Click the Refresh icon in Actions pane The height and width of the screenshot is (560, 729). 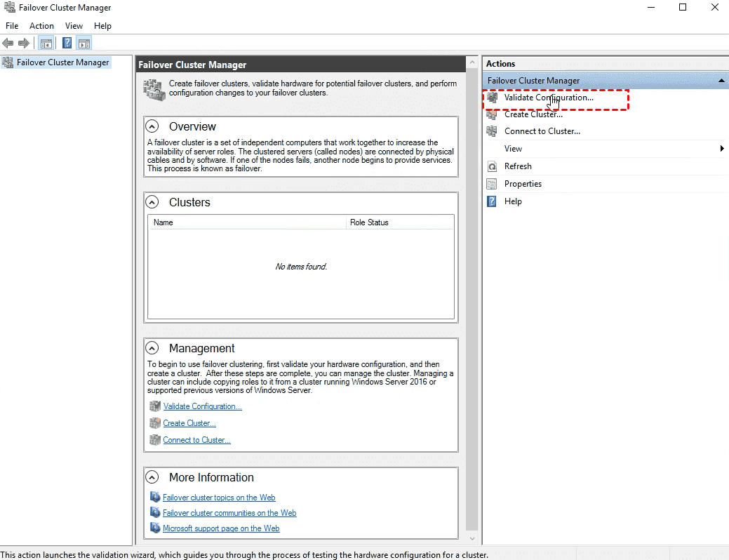coord(492,166)
